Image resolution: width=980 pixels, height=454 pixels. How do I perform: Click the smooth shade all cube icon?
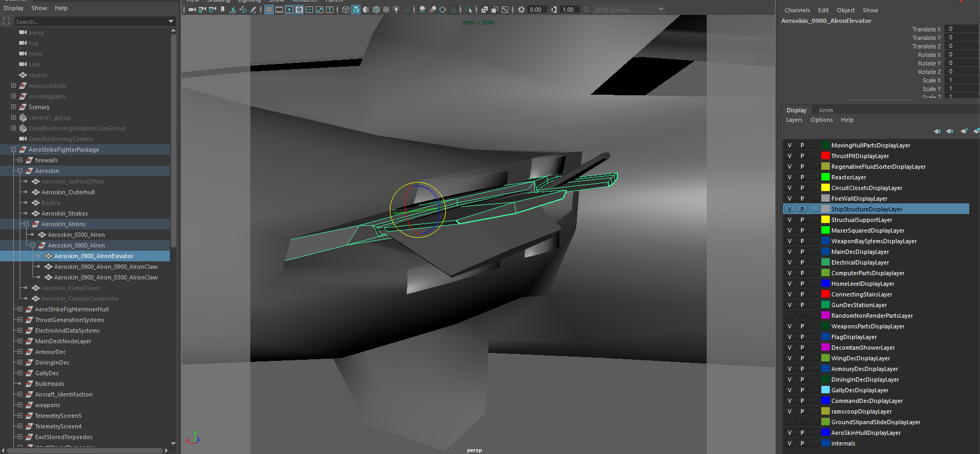pos(356,10)
